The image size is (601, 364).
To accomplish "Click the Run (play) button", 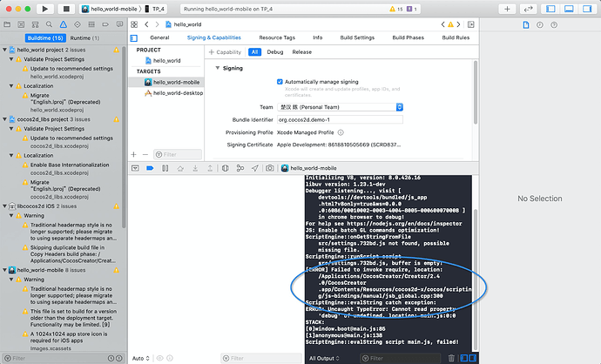I will [x=44, y=9].
